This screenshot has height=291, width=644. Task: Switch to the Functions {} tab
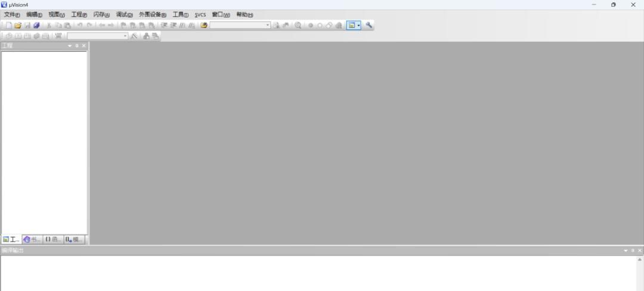(53, 239)
